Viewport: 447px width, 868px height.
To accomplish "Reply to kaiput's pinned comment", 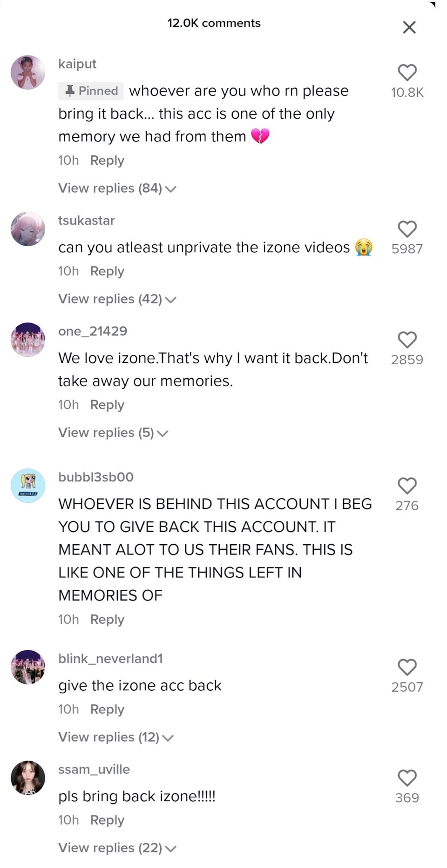I will point(107,160).
